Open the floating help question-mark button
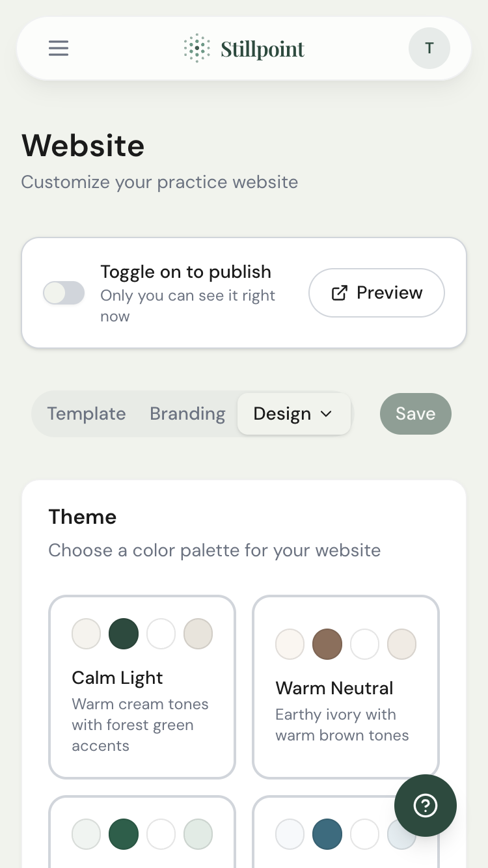The height and width of the screenshot is (868, 488). [426, 806]
